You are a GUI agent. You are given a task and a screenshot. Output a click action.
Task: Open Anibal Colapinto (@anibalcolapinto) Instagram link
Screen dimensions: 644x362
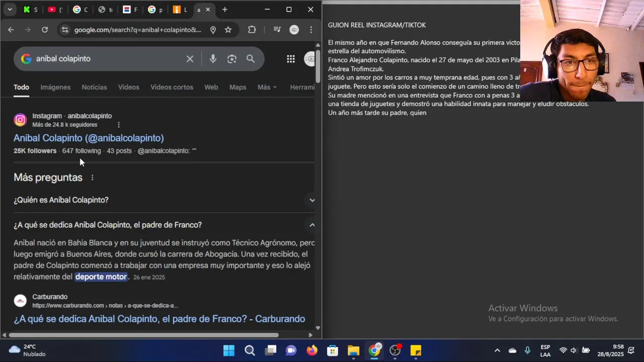[89, 138]
